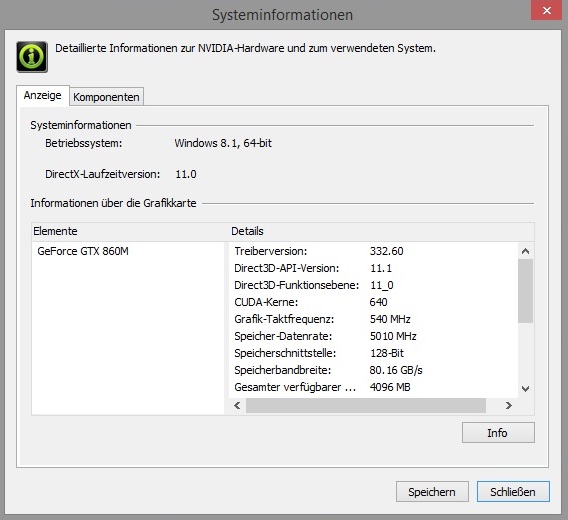This screenshot has height=520, width=568.
Task: Click the 5010 MHz value
Action: pos(393,336)
